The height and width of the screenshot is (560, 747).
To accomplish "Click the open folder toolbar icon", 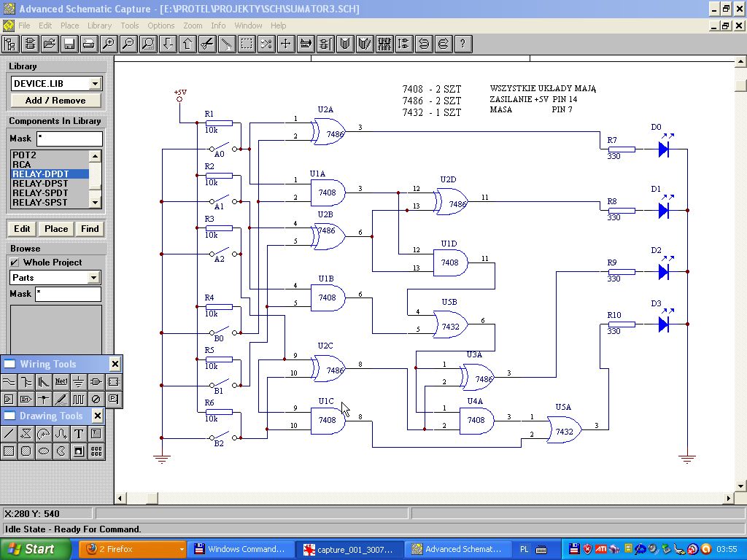I will click(x=49, y=44).
